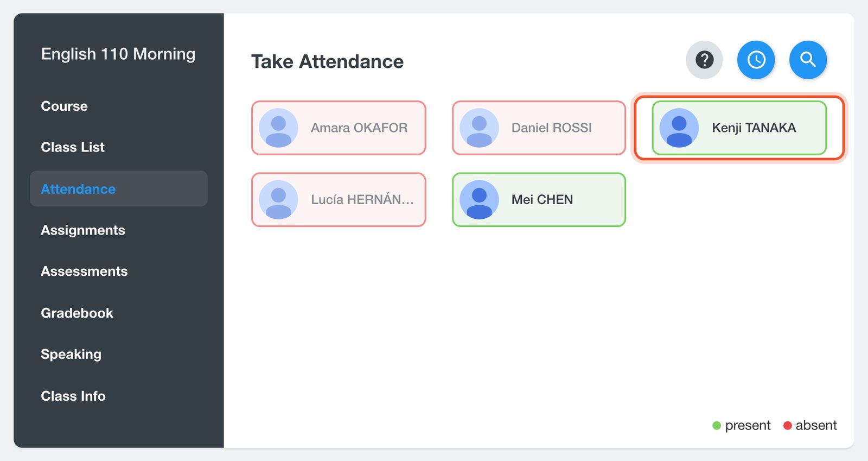Toggle Lucía HERNÁN... attendance card

pyautogui.click(x=339, y=200)
